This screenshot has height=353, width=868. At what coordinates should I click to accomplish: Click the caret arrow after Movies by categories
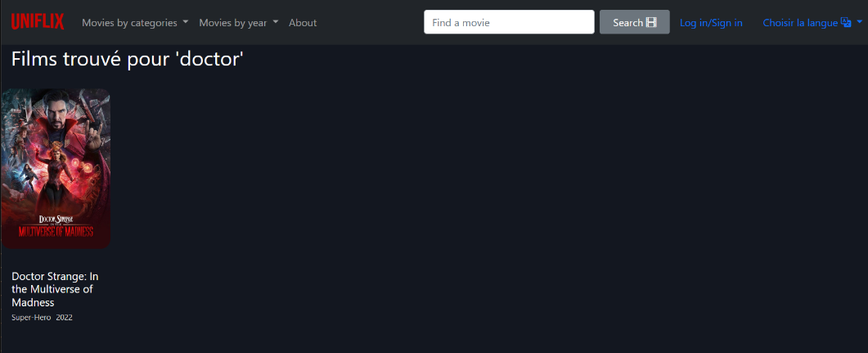click(x=186, y=22)
